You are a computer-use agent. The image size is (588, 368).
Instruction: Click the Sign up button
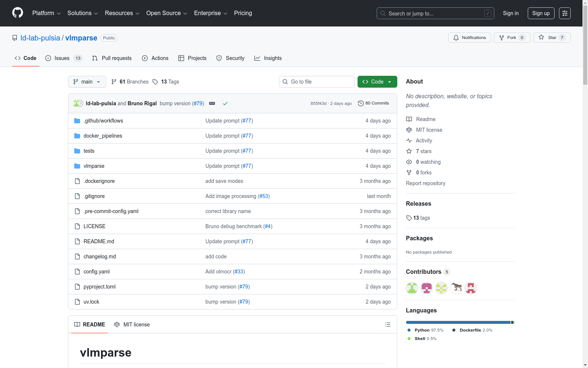tap(541, 13)
